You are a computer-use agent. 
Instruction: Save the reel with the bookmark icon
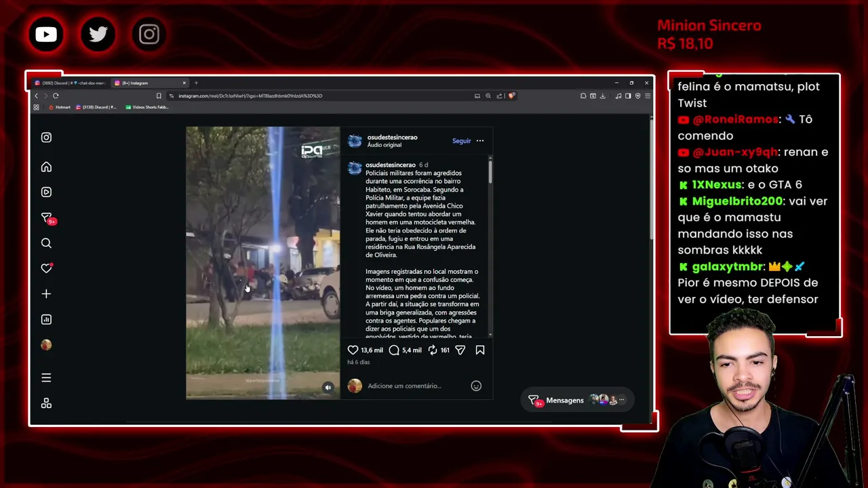(480, 350)
